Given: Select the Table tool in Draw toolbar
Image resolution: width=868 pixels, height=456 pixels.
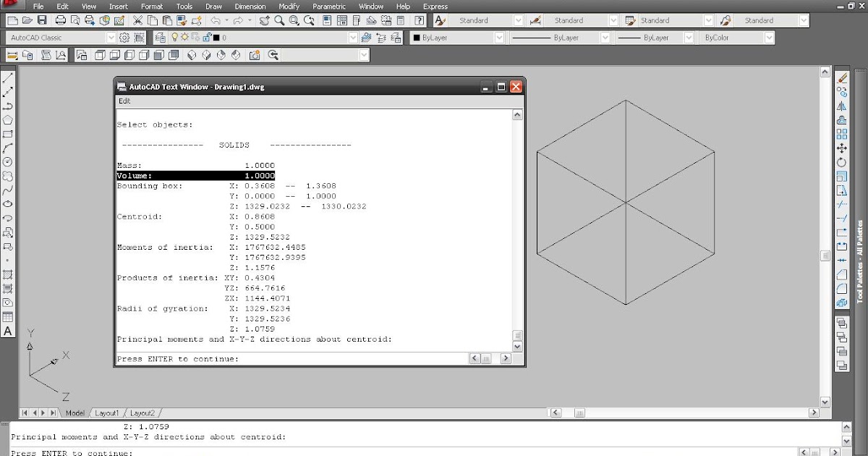Looking at the screenshot, I should [x=8, y=317].
